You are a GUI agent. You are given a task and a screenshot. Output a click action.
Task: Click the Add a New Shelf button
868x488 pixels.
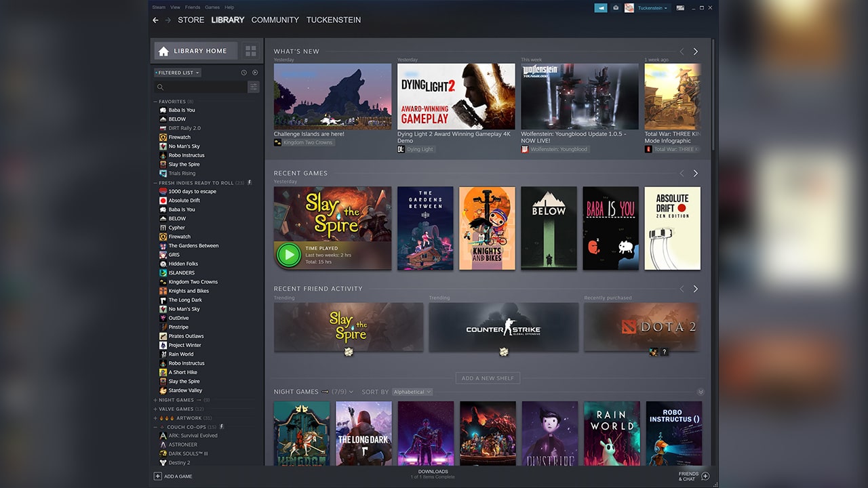488,378
